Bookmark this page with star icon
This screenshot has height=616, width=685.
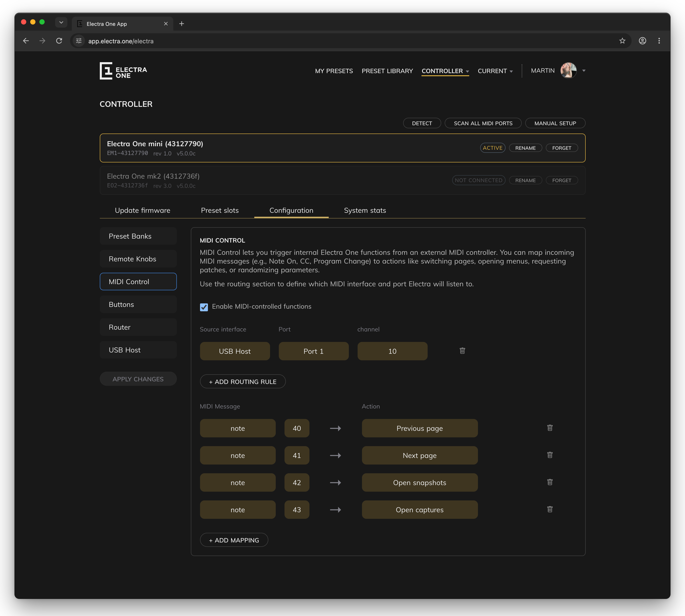[x=622, y=41]
